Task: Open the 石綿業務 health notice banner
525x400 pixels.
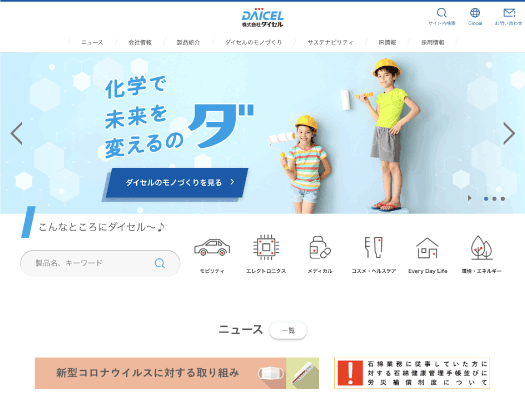Action: pos(412,373)
